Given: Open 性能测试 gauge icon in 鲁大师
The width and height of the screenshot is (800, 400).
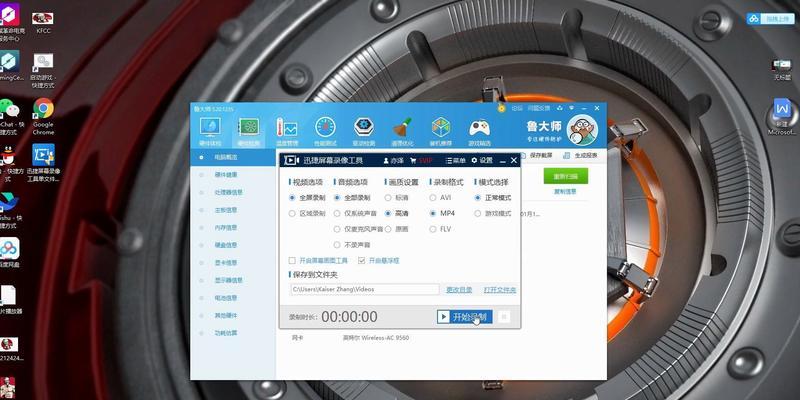Looking at the screenshot, I should pyautogui.click(x=325, y=127).
